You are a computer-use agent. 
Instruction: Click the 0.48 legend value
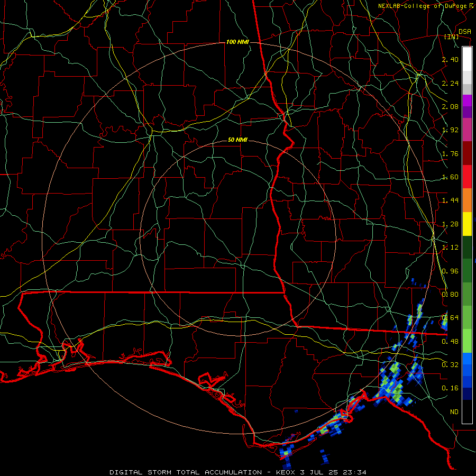(x=450, y=342)
